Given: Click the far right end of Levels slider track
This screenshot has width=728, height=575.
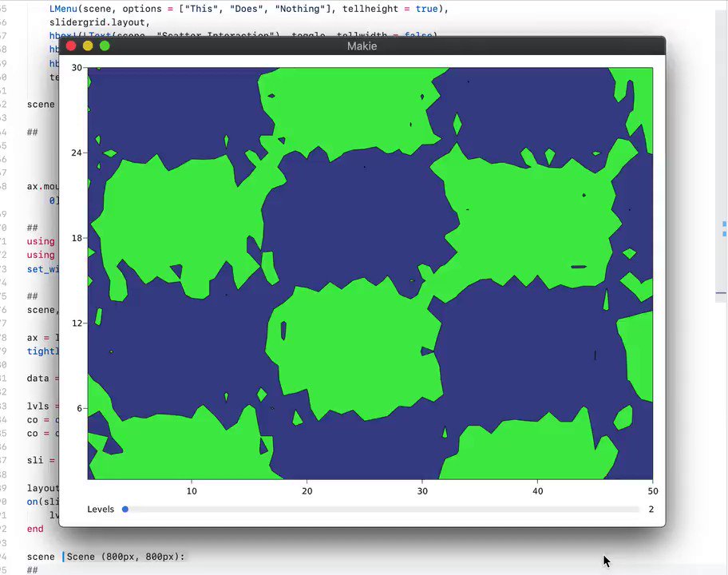Looking at the screenshot, I should tap(638, 510).
